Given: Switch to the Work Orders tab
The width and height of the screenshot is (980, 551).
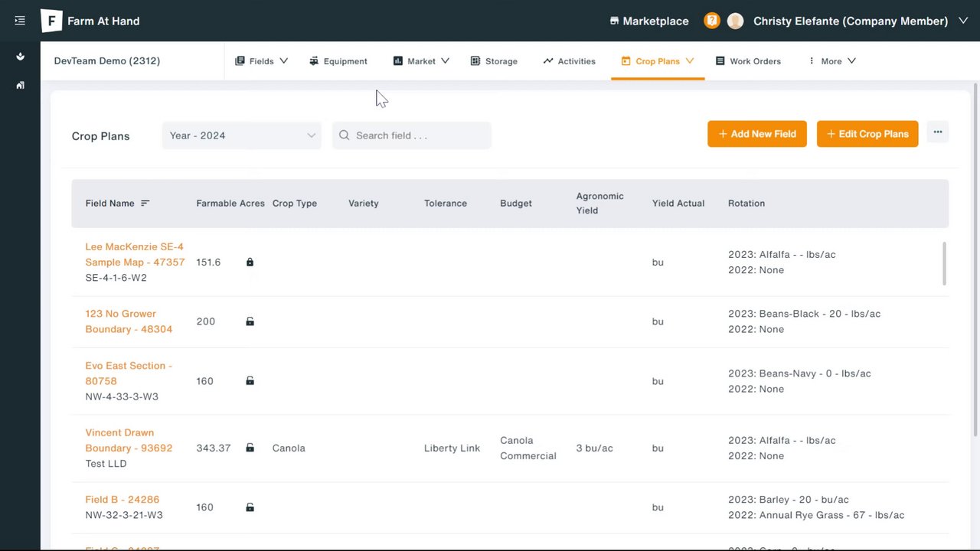Looking at the screenshot, I should pos(748,61).
